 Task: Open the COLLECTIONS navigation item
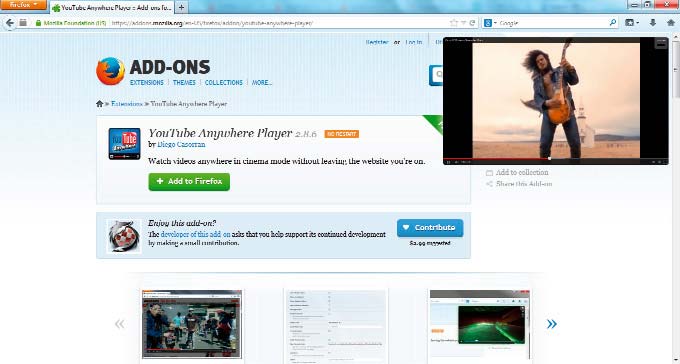pos(224,82)
